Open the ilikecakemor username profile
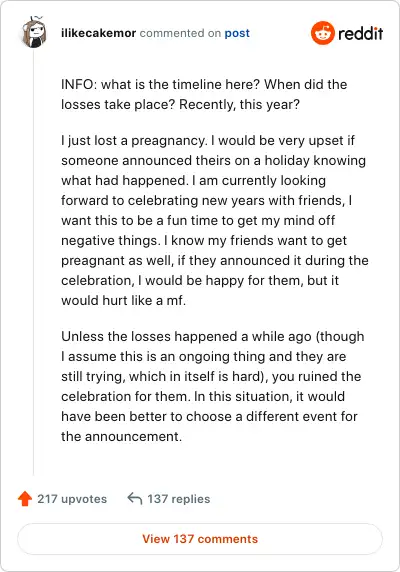 point(98,33)
